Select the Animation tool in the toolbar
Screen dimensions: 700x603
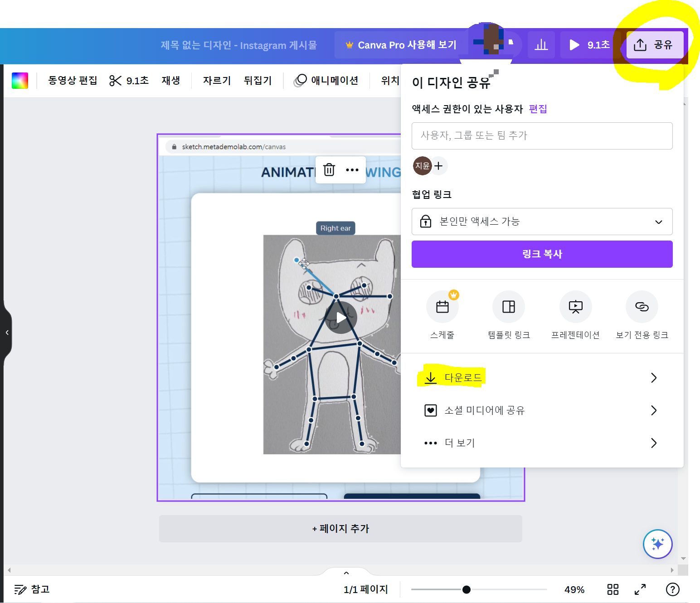coord(326,80)
